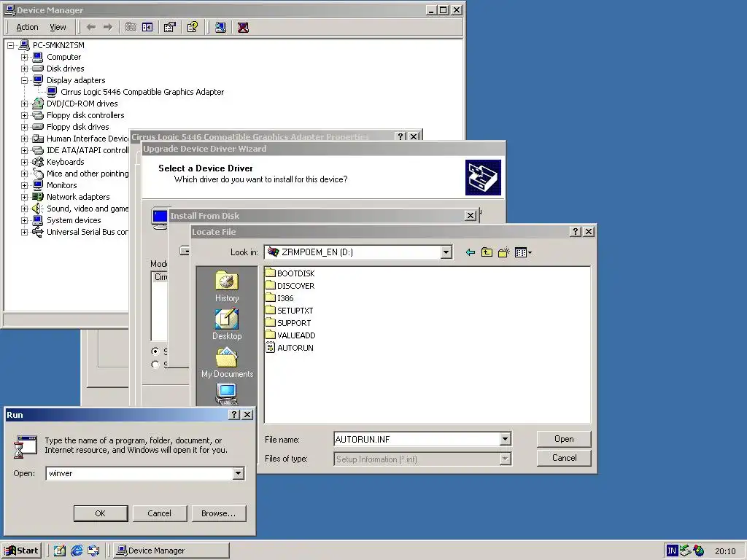Select the I386 folder
The height and width of the screenshot is (560, 747).
279,298
